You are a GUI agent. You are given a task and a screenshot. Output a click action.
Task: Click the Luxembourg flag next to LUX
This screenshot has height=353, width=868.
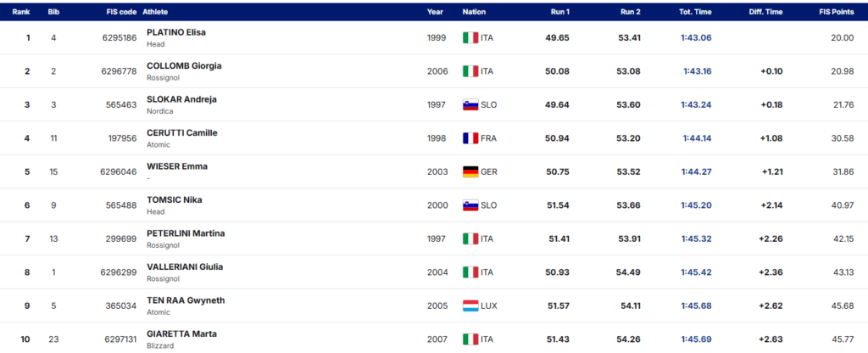click(x=470, y=305)
